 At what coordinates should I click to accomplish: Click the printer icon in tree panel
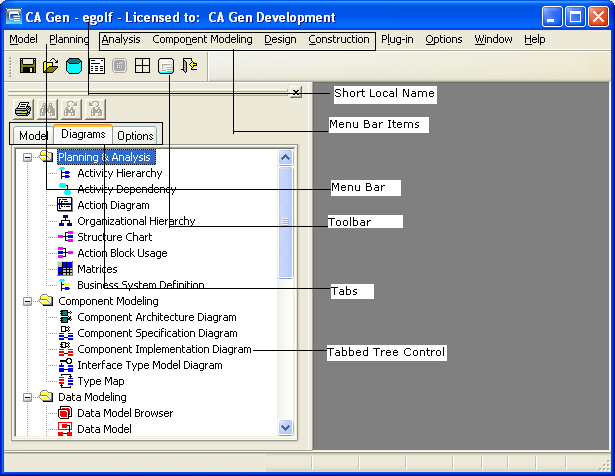23,109
